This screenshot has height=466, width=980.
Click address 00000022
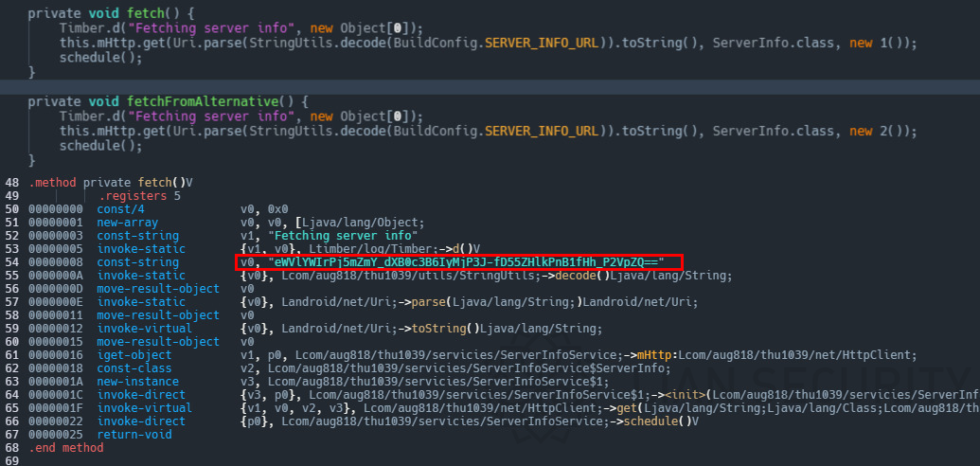tap(56, 421)
